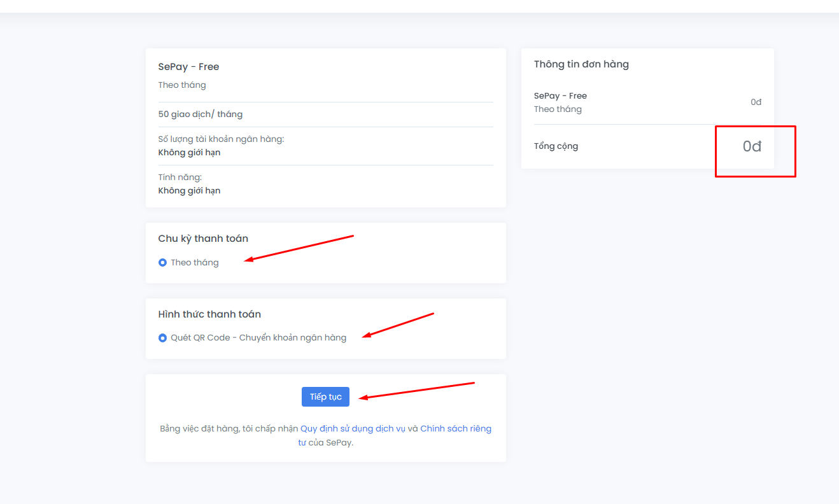Viewport: 839px width, 504px height.
Task: Click the Tính năng label
Action: pyautogui.click(x=180, y=177)
